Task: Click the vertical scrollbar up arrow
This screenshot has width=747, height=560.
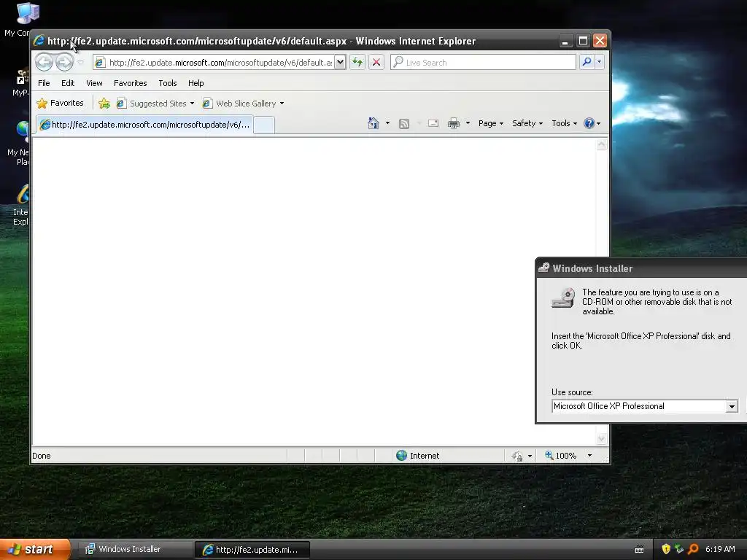Action: [602, 144]
